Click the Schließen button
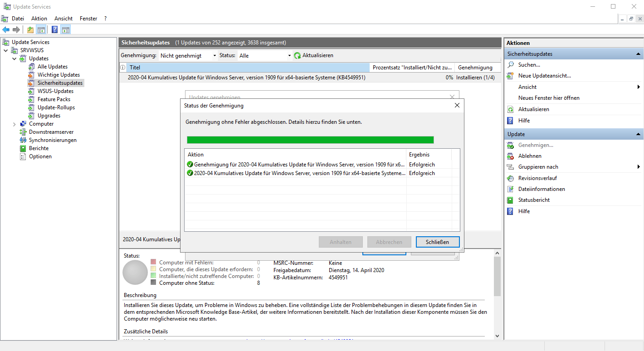Viewport: 644px width, 351px height. 437,242
